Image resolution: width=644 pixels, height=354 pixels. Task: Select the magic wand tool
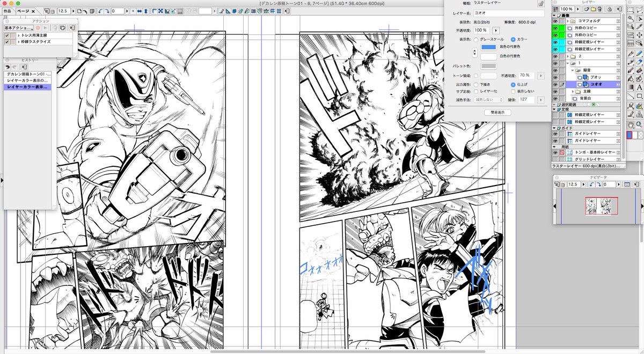(x=631, y=18)
